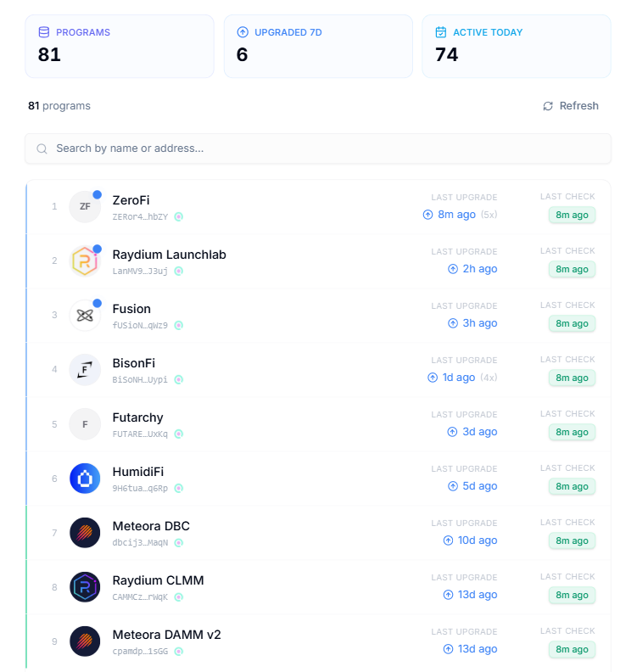The height and width of the screenshot is (672, 637).
Task: Open the HumidiFi program name
Action: tap(138, 472)
